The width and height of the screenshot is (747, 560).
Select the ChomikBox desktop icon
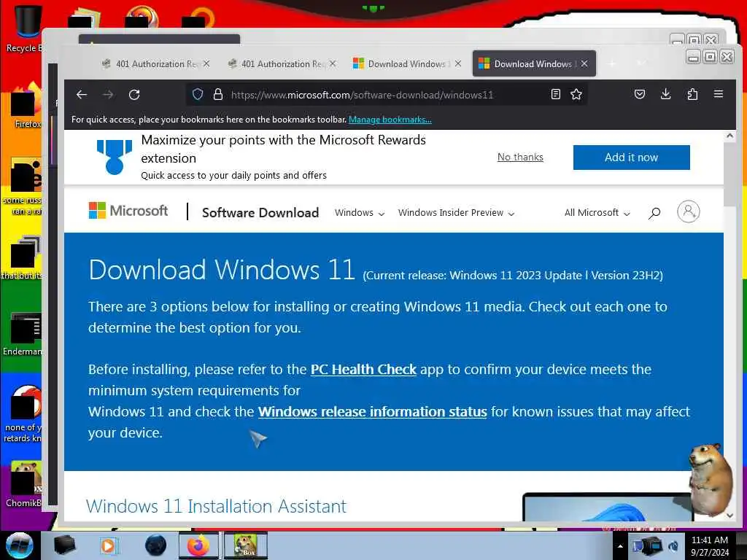click(24, 484)
